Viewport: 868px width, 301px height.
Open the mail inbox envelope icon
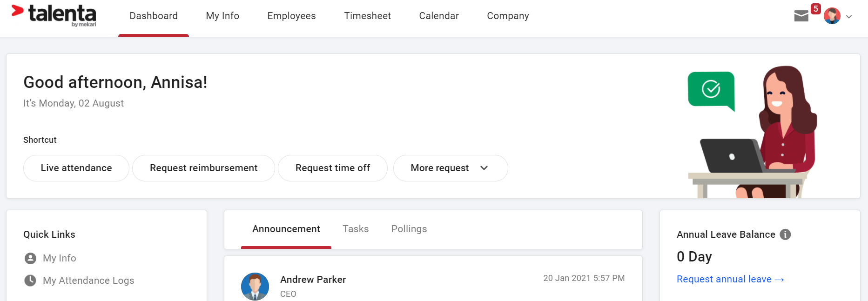[801, 16]
